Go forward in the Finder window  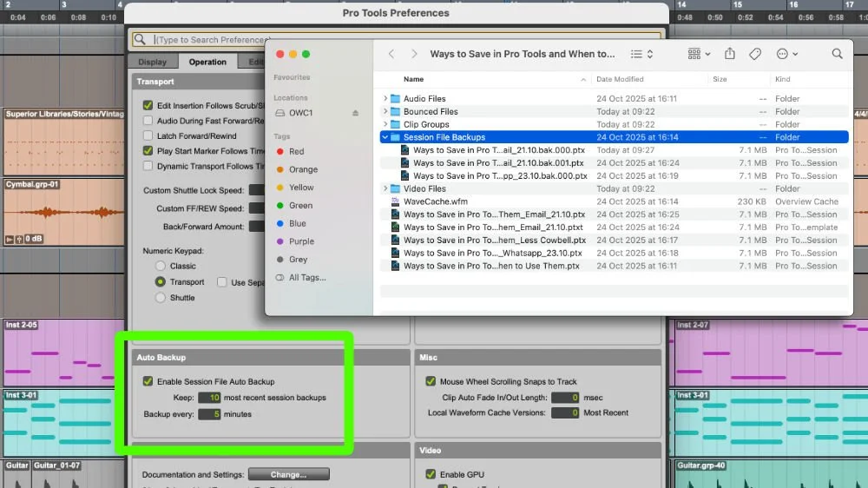click(414, 54)
